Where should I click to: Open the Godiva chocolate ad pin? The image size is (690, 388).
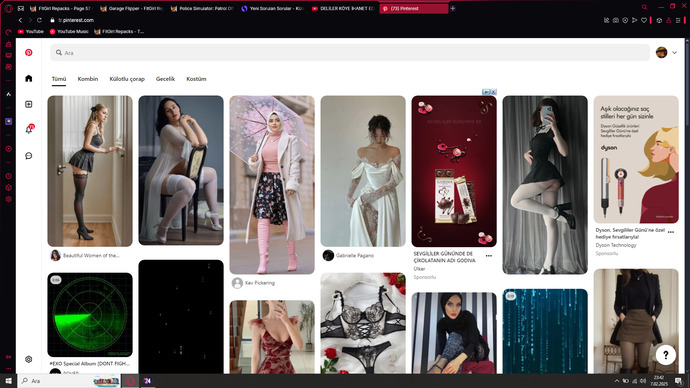click(x=454, y=171)
